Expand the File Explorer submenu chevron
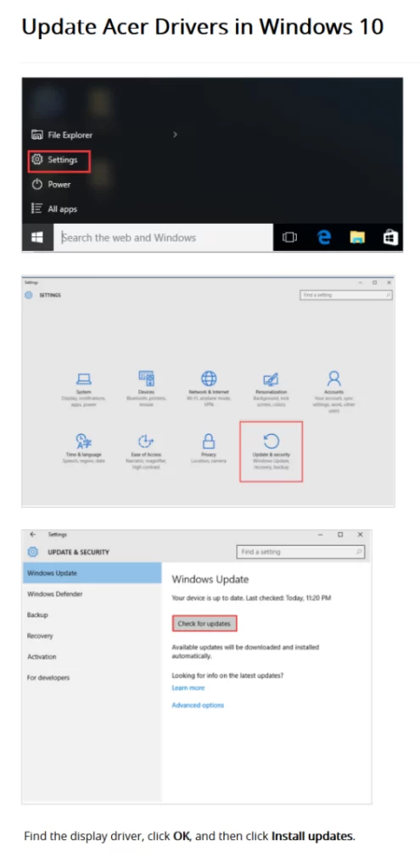420x868 pixels. [x=175, y=135]
